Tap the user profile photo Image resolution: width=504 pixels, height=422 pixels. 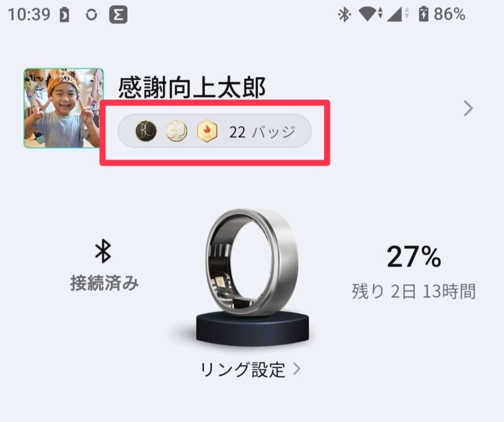point(63,108)
